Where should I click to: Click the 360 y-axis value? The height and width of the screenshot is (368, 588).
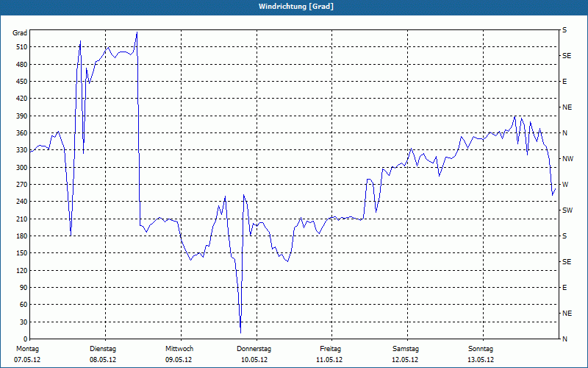(x=22, y=133)
